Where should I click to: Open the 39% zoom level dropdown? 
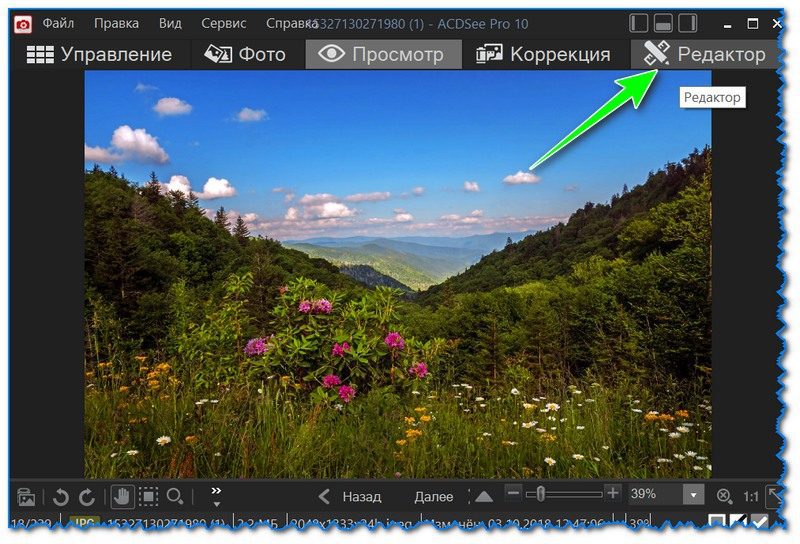click(x=693, y=495)
